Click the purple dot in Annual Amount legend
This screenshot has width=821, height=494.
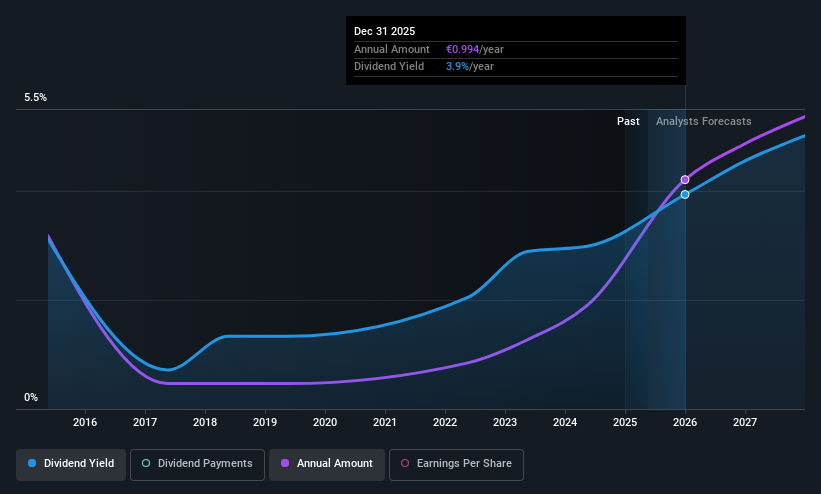285,463
